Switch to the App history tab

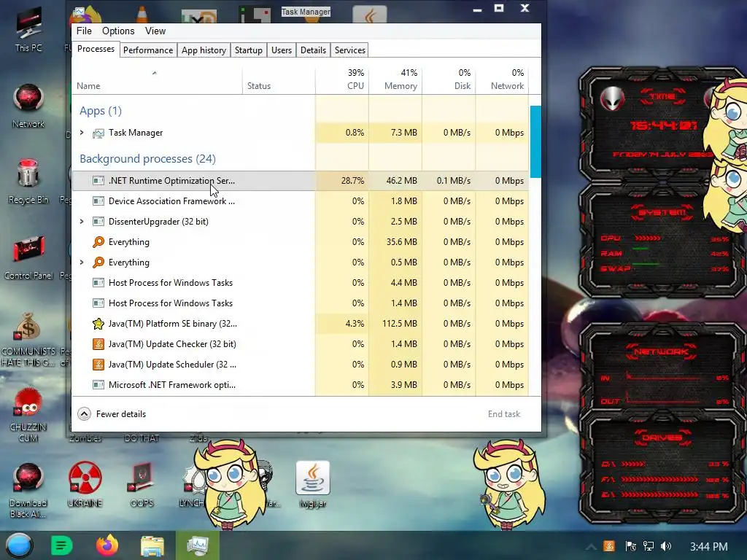pyautogui.click(x=204, y=50)
